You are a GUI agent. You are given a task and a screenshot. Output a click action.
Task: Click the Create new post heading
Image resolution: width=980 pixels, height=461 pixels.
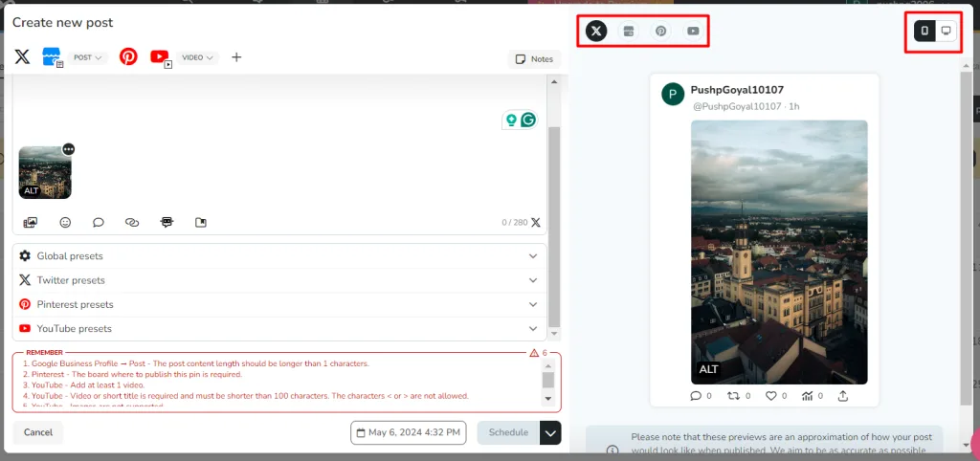(62, 23)
